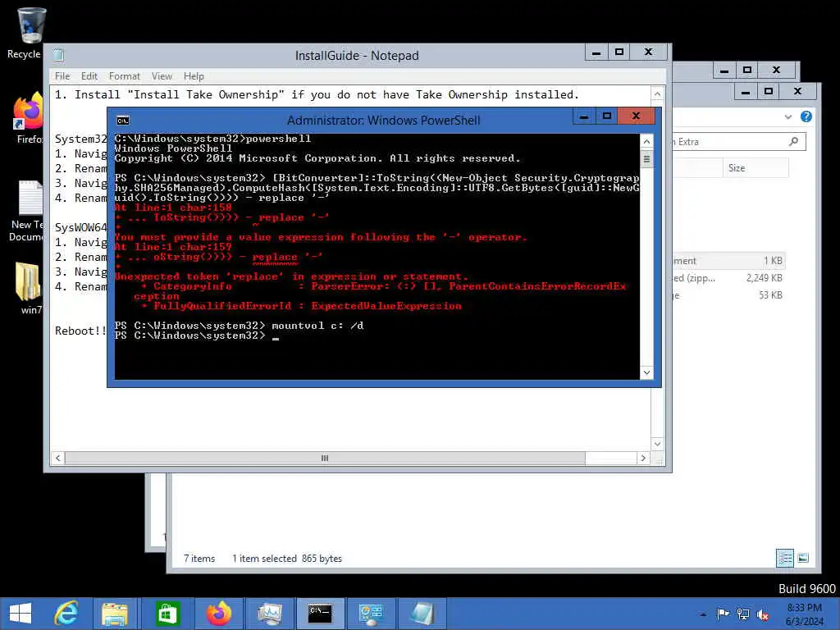This screenshot has height=630, width=840.
Task: Select the win7 folder on desktop
Action: point(29,288)
